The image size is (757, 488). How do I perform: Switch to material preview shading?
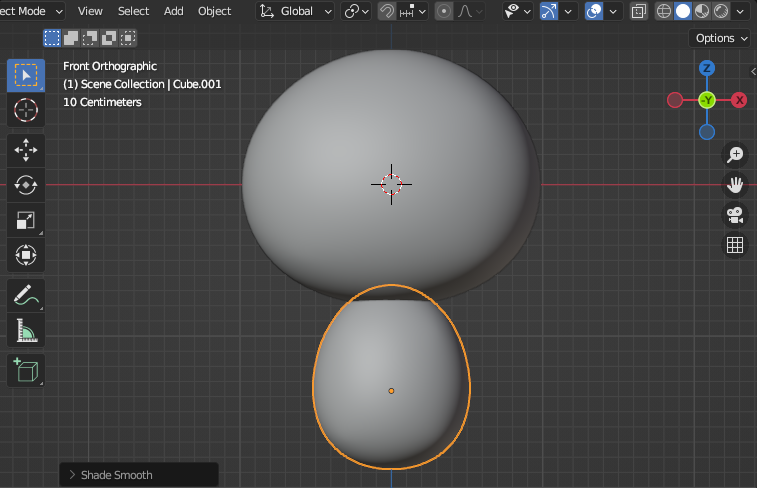(x=701, y=11)
